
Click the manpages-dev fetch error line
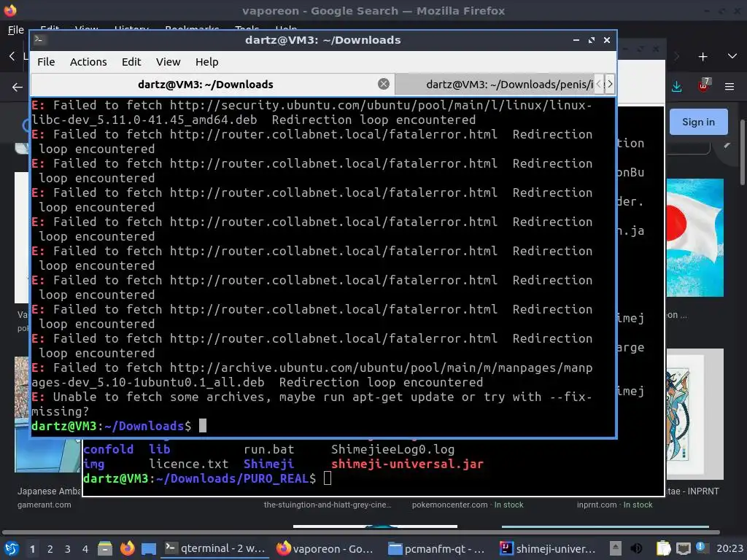312,376
